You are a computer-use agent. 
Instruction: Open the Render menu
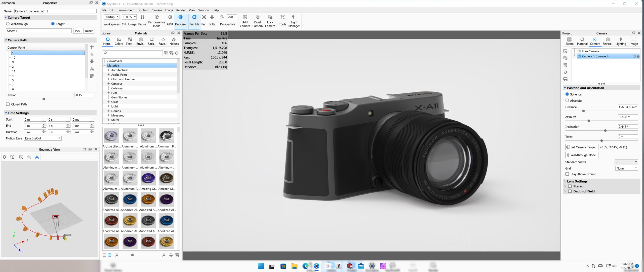pos(181,10)
